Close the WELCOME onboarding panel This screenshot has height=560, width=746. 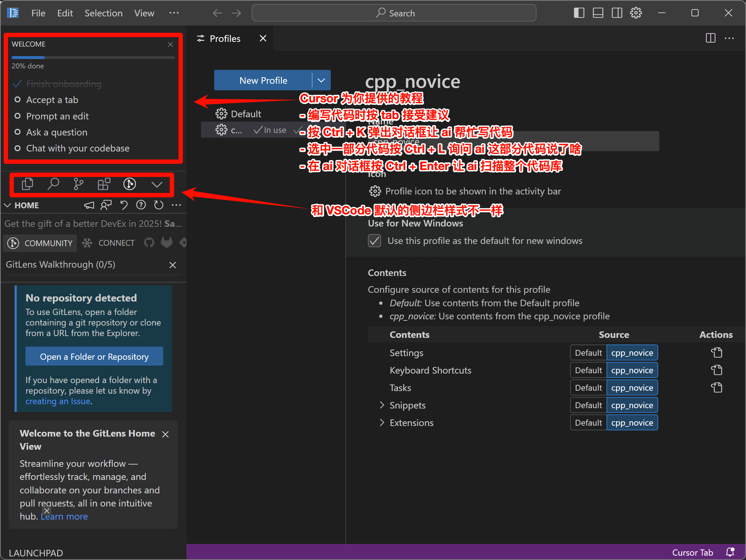point(170,44)
